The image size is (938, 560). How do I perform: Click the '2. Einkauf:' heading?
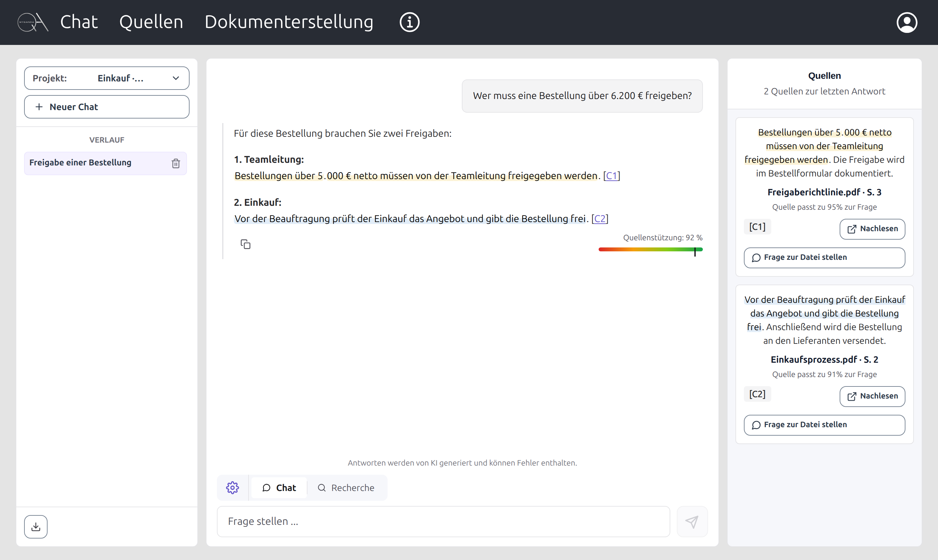(257, 202)
